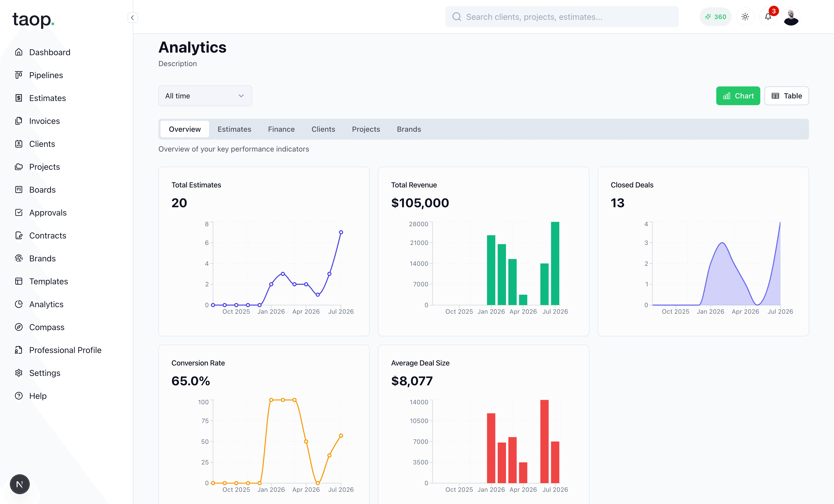Viewport: 834px width, 504px height.
Task: Click the 65.0% conversion rate value
Action: click(191, 381)
